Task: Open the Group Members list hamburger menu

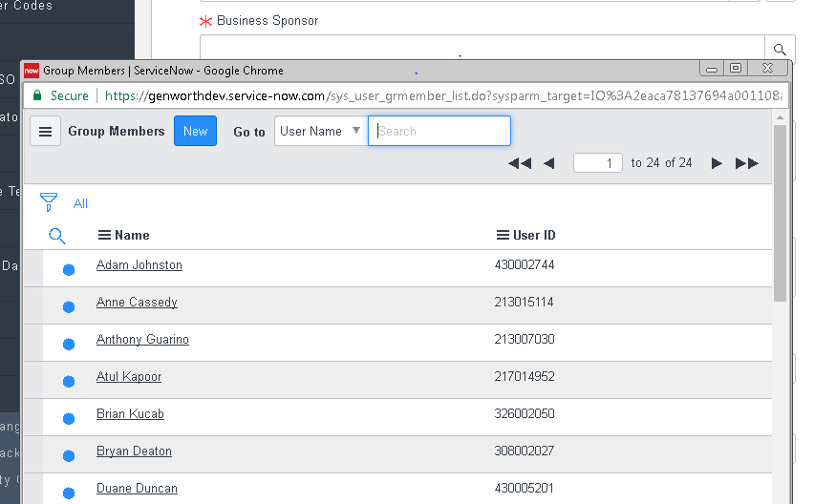Action: pyautogui.click(x=45, y=131)
